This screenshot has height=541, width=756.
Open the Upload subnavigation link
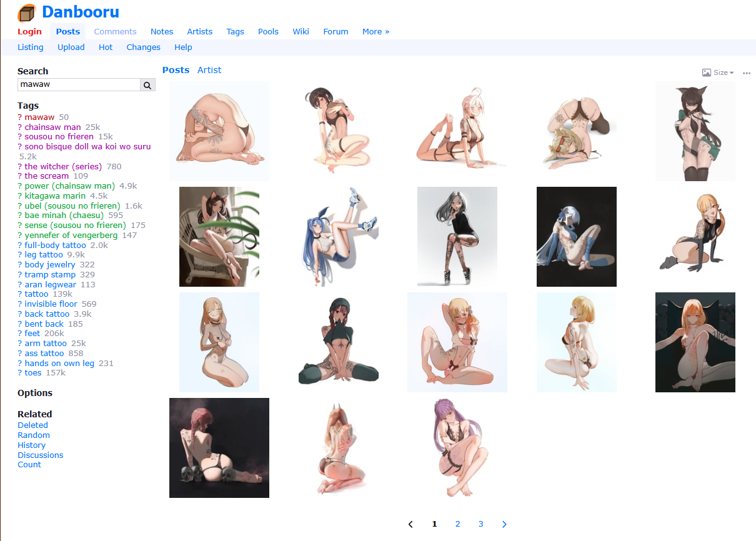(x=71, y=47)
